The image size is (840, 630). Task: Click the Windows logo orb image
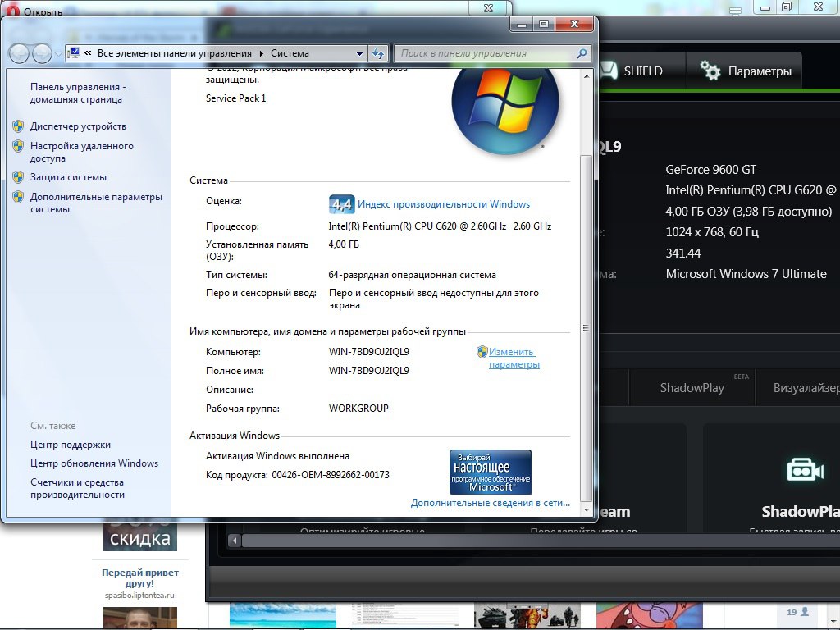(x=505, y=110)
